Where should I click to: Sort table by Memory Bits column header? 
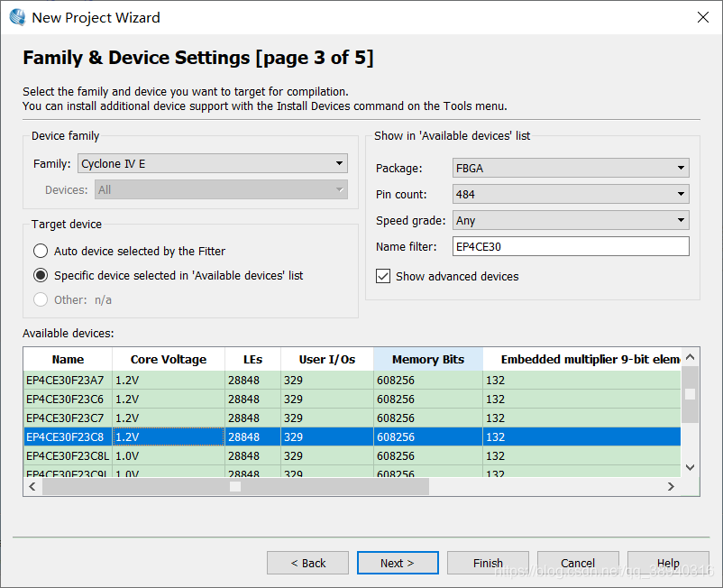click(x=428, y=359)
